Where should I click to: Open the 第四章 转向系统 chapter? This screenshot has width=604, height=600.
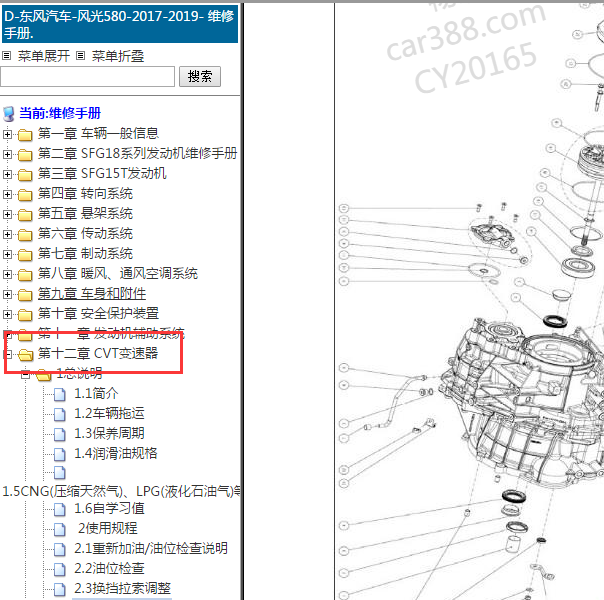(x=85, y=194)
